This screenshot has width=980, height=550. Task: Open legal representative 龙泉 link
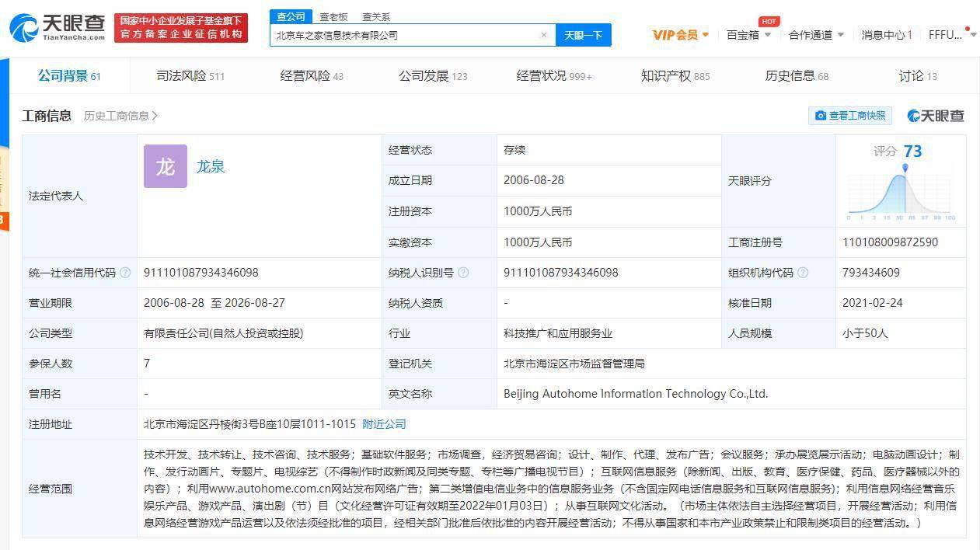pyautogui.click(x=210, y=166)
